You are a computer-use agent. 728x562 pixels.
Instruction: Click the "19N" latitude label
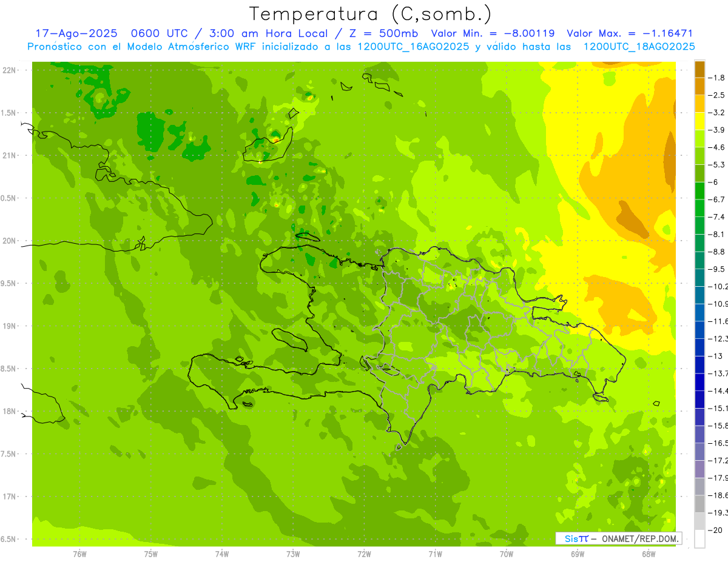click(10, 326)
